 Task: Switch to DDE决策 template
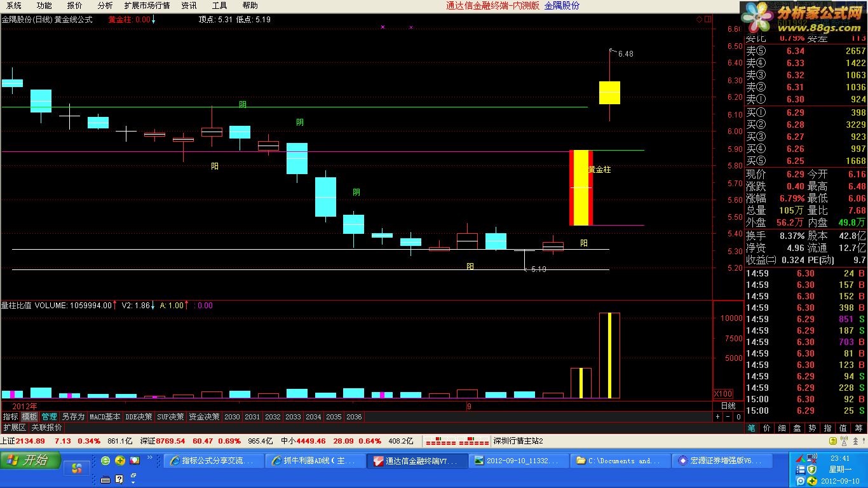coord(139,417)
